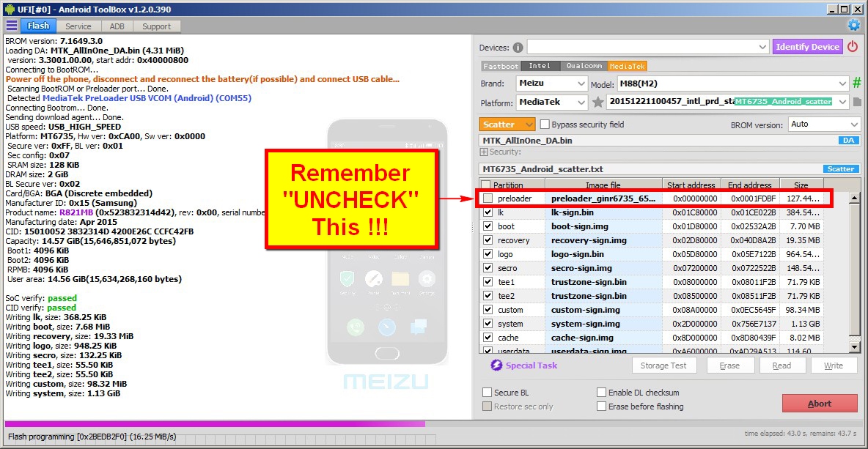Screen dimensions: 868x449
Task: Sort by the End address column header
Action: (750, 185)
